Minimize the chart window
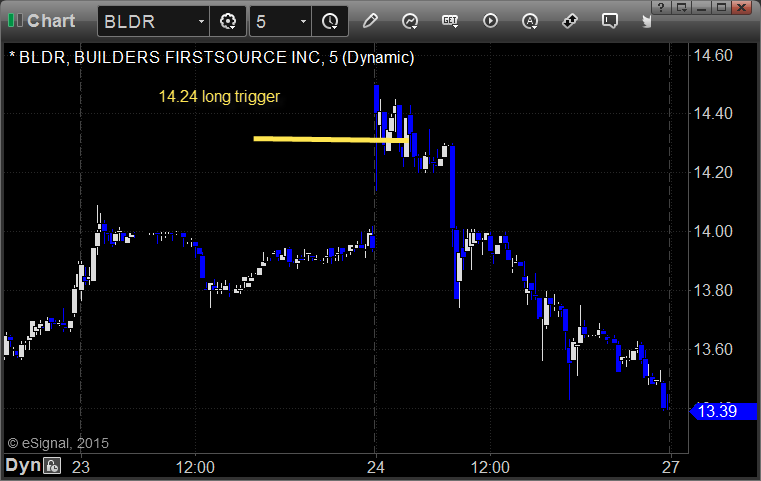Screen dimensions: 761x481 pos(702,7)
